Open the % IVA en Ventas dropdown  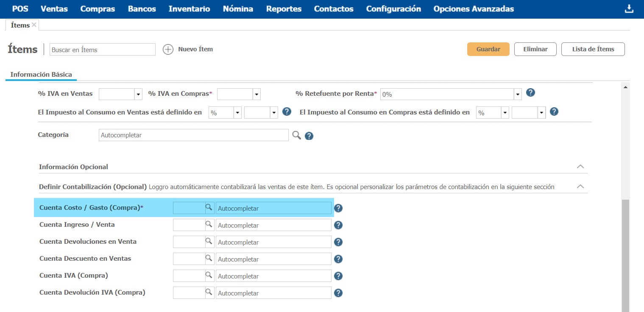[x=138, y=95]
